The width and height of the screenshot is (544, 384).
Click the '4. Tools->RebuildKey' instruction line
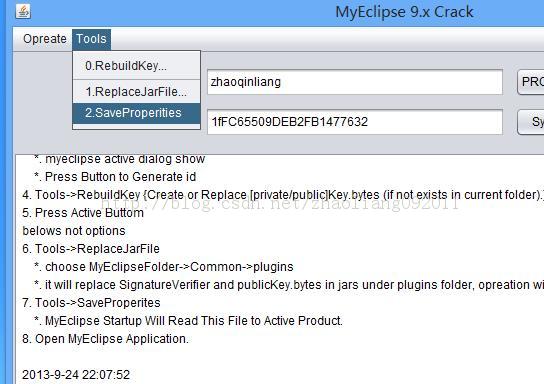(283, 195)
